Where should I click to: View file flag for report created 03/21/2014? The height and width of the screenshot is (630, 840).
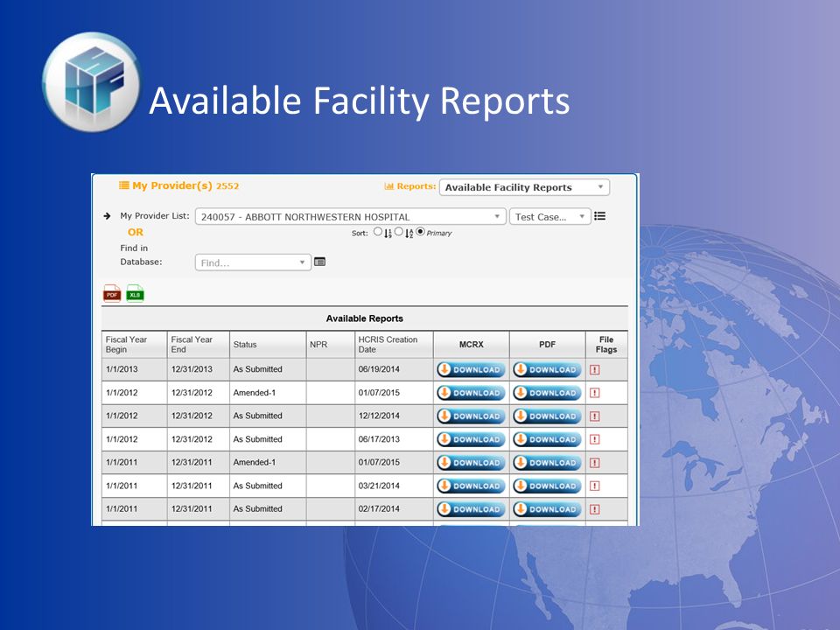[595, 486]
